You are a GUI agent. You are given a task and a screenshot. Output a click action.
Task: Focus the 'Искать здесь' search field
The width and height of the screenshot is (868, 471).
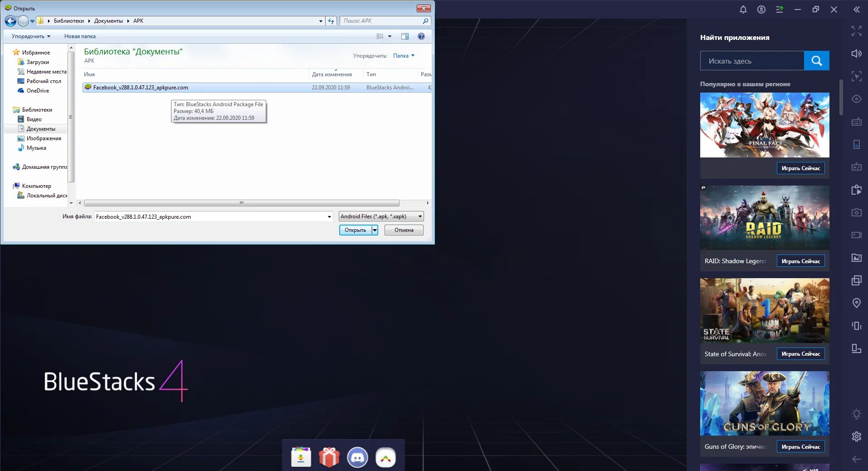(752, 61)
